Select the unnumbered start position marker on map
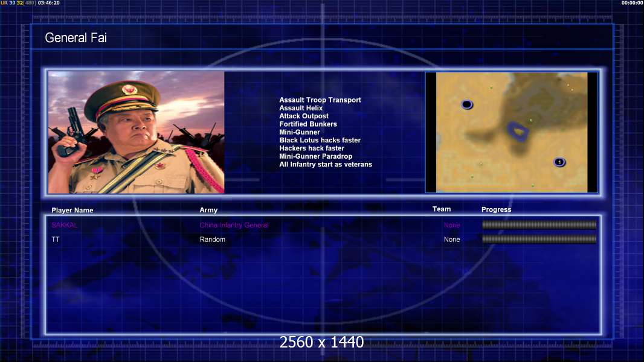Viewport: 644px width, 362px height. pyautogui.click(x=466, y=104)
